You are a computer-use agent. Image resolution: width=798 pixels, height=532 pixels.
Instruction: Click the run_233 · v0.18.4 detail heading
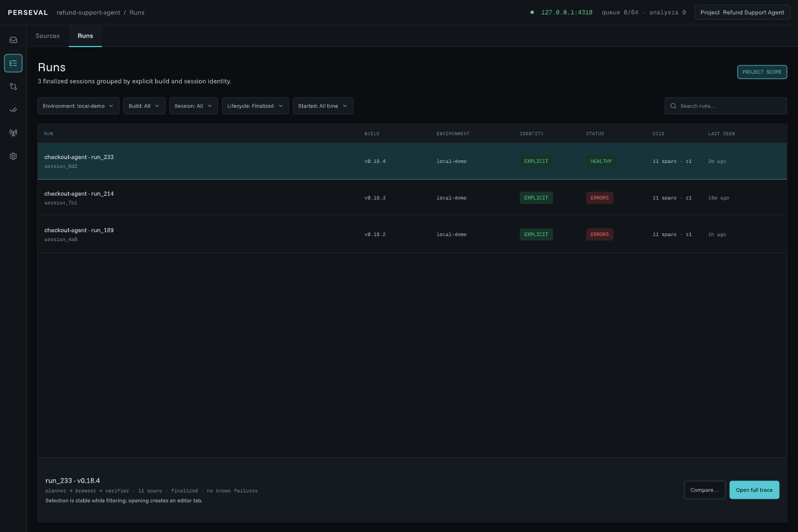pyautogui.click(x=73, y=480)
